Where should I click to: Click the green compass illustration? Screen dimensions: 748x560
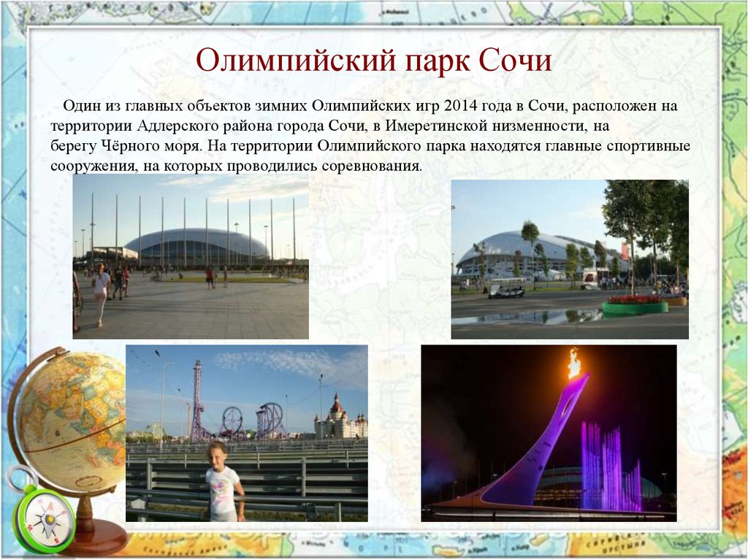pyautogui.click(x=43, y=518)
